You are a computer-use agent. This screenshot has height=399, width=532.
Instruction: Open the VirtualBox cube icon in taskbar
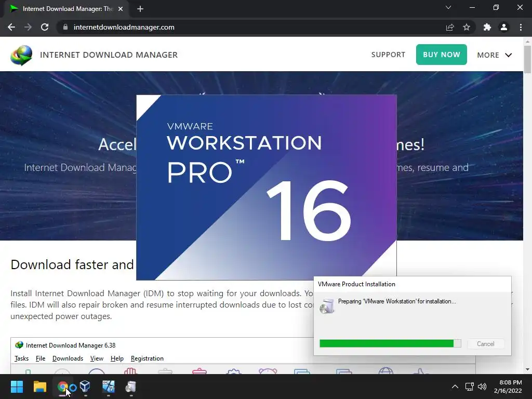click(x=85, y=387)
